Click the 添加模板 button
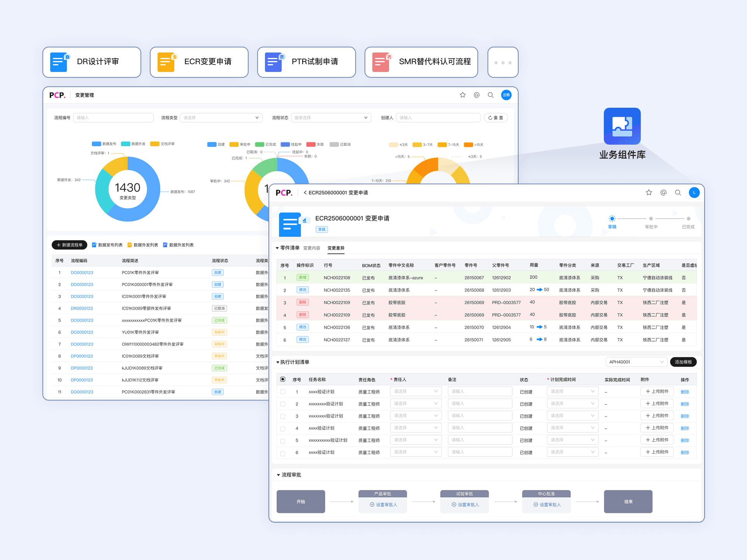747x560 pixels. pyautogui.click(x=683, y=362)
